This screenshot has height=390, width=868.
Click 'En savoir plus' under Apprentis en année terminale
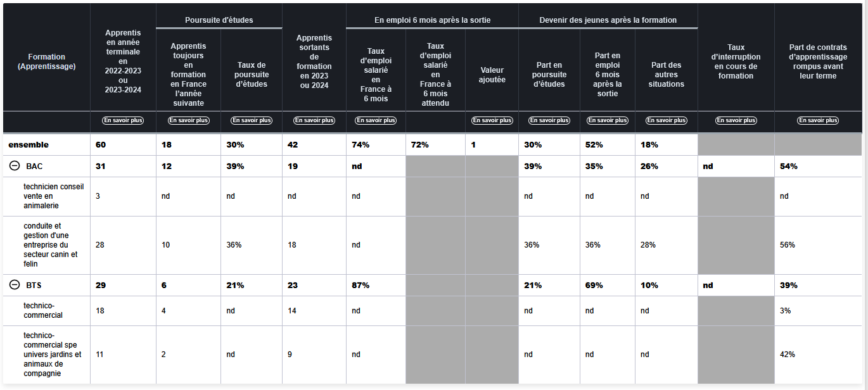pyautogui.click(x=123, y=120)
